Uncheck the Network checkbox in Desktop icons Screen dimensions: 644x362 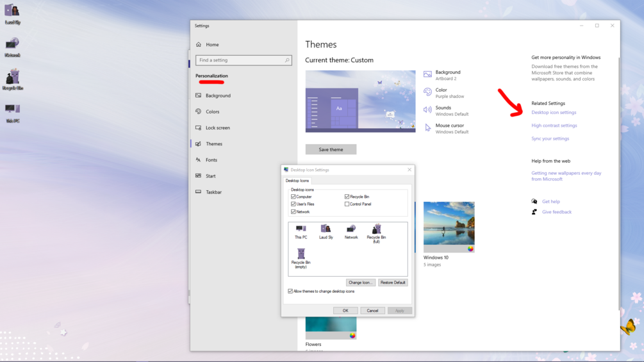tap(293, 212)
